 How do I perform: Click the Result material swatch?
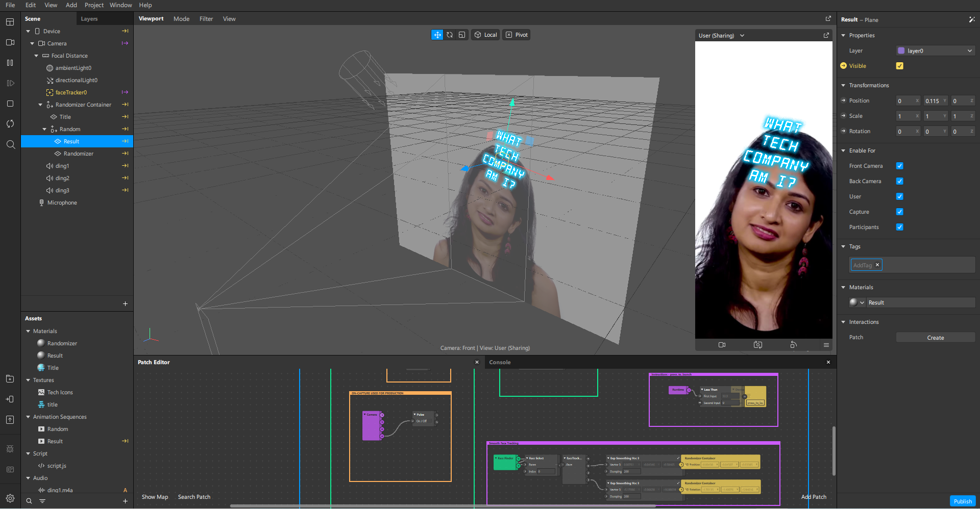pos(853,302)
